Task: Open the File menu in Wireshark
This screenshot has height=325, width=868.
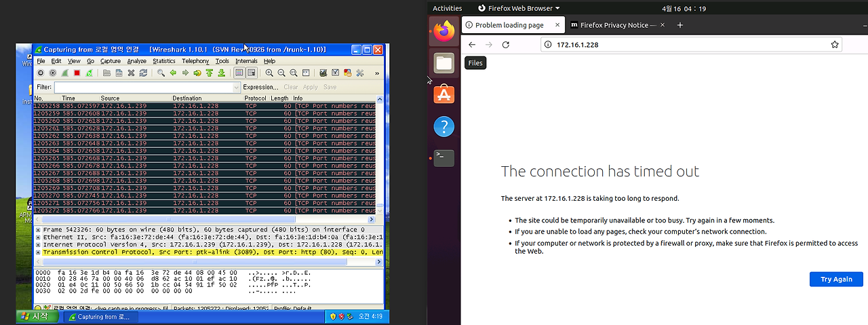Action: pos(41,61)
